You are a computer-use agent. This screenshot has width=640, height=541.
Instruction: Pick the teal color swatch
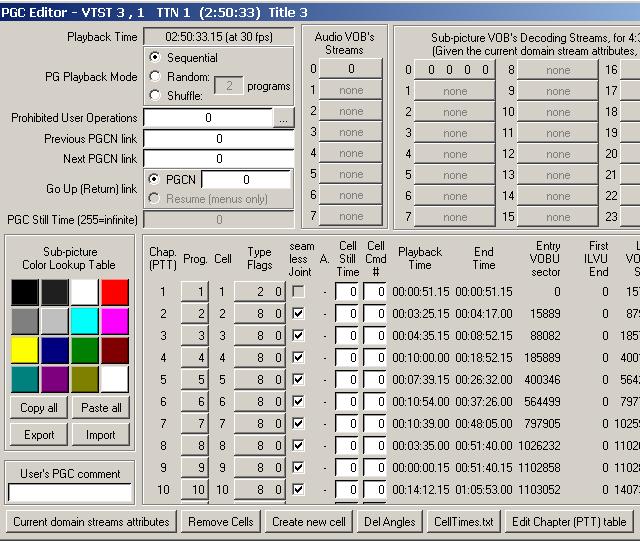click(x=25, y=379)
